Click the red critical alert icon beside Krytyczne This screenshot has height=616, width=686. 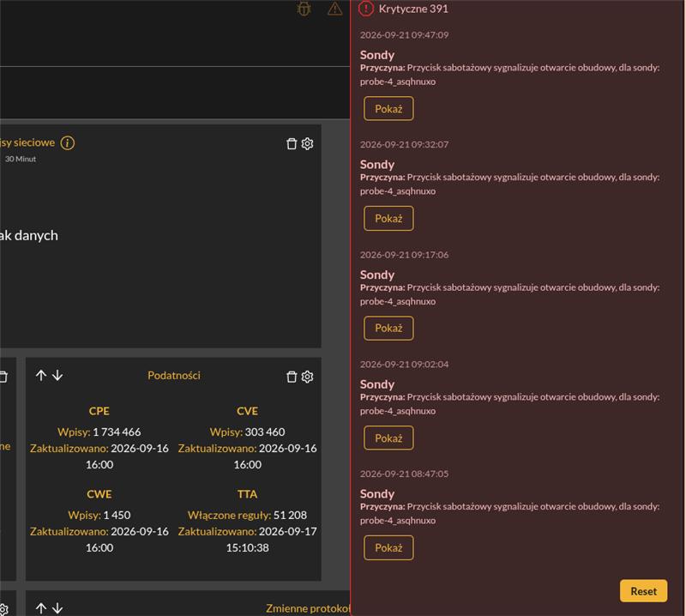tap(366, 9)
